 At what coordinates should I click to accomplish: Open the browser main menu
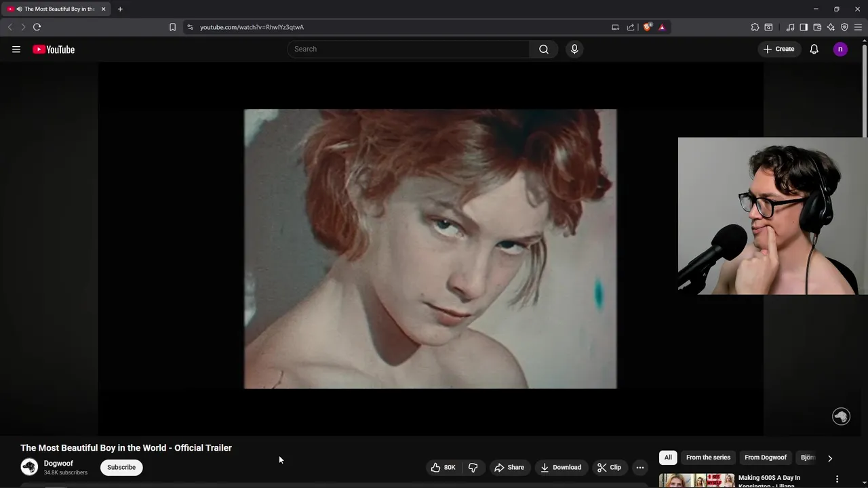tap(858, 27)
